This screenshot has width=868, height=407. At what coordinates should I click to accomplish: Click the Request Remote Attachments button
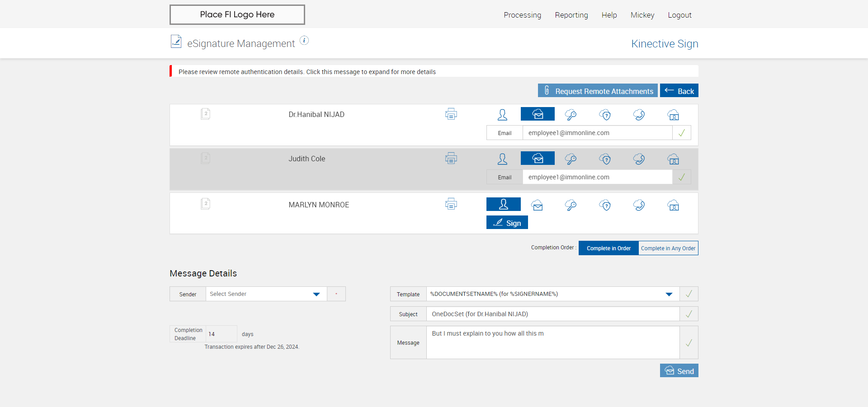pyautogui.click(x=598, y=91)
